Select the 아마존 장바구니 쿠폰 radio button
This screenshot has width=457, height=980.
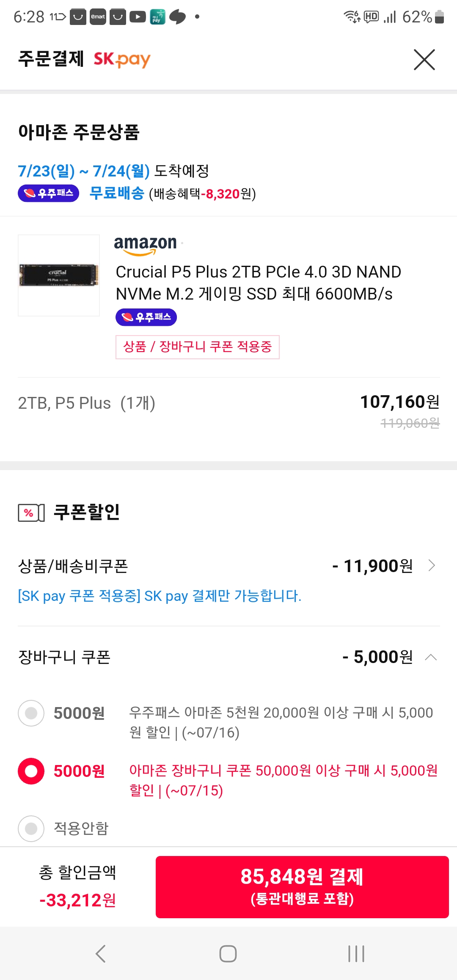tap(31, 771)
